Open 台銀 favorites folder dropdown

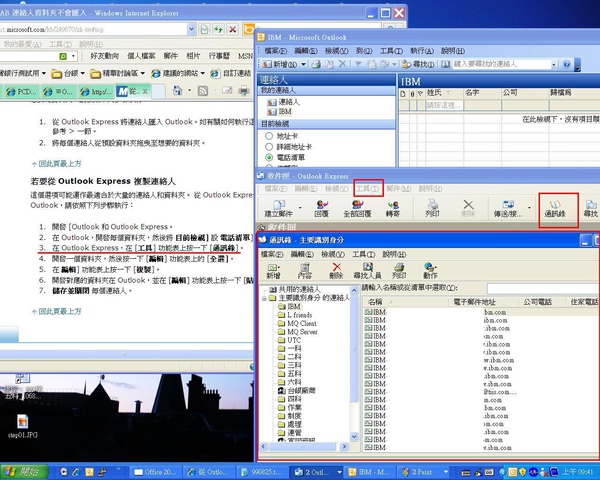(82, 73)
